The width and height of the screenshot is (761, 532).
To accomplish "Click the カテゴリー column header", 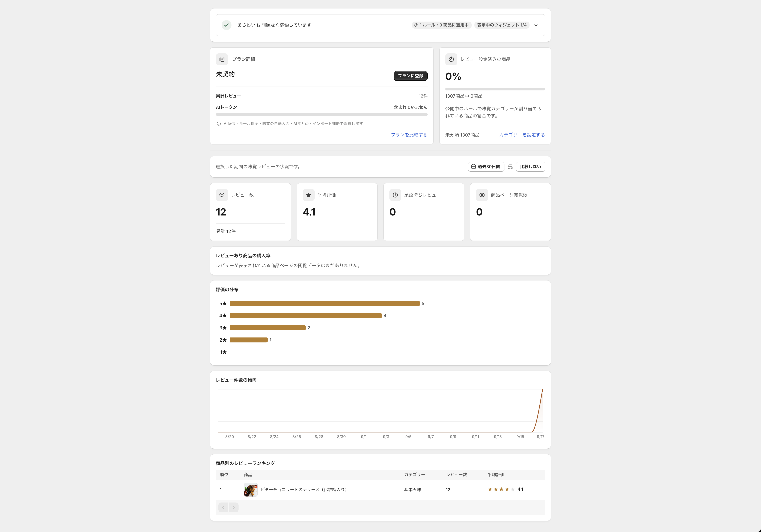I will click(414, 475).
